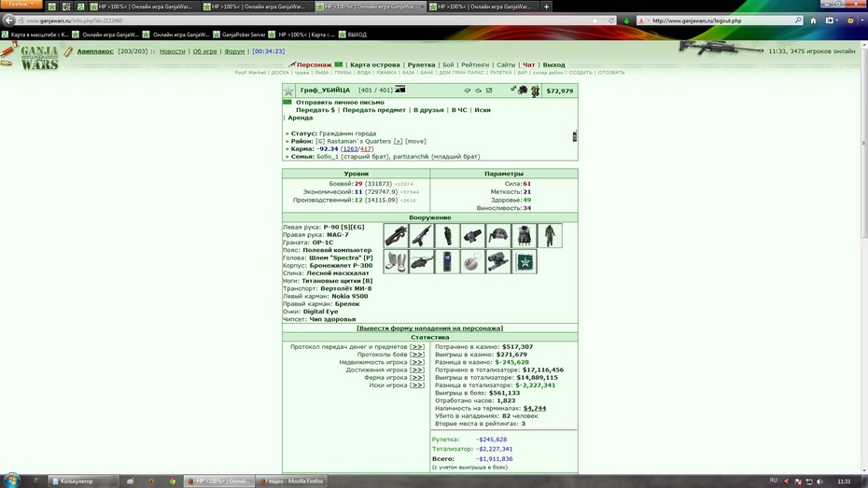Click the gray star beside Граф_УБИЙЦА
This screenshot has height=488, width=868.
288,91
